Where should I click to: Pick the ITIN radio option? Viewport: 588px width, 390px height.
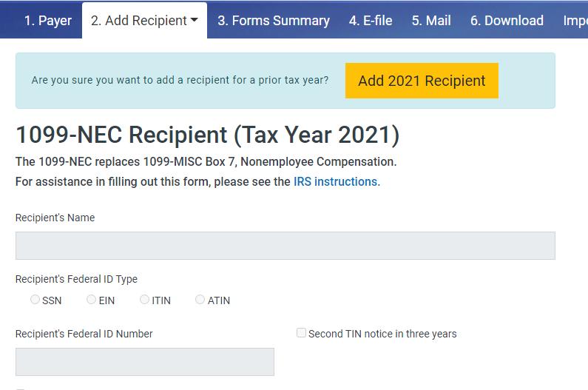(145, 300)
